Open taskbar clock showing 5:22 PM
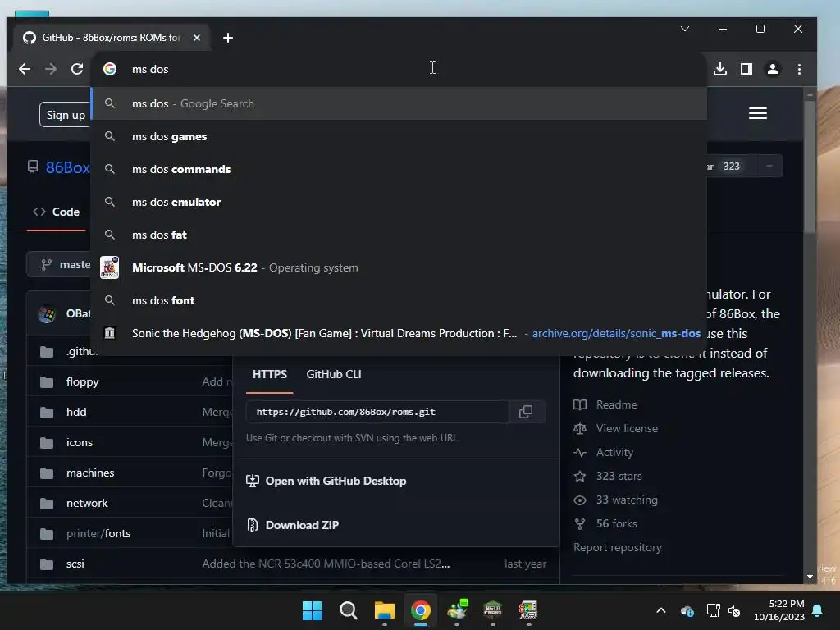Viewport: 840px width, 630px height. (x=779, y=610)
